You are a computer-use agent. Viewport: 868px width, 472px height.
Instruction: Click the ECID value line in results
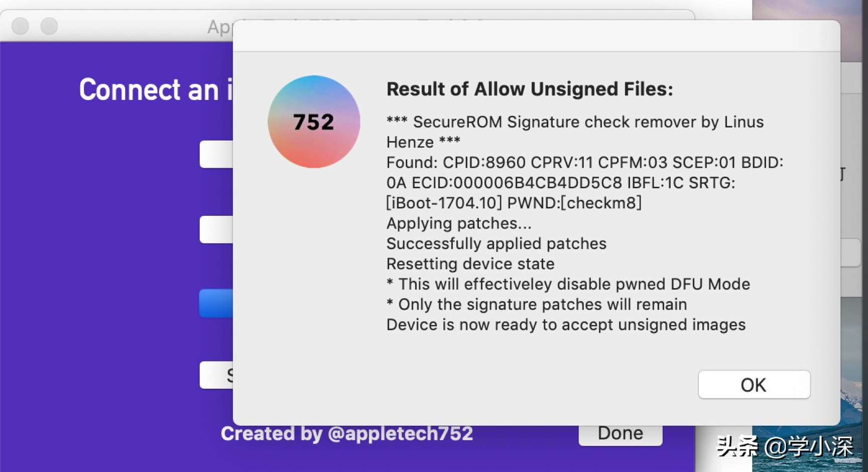[560, 183]
